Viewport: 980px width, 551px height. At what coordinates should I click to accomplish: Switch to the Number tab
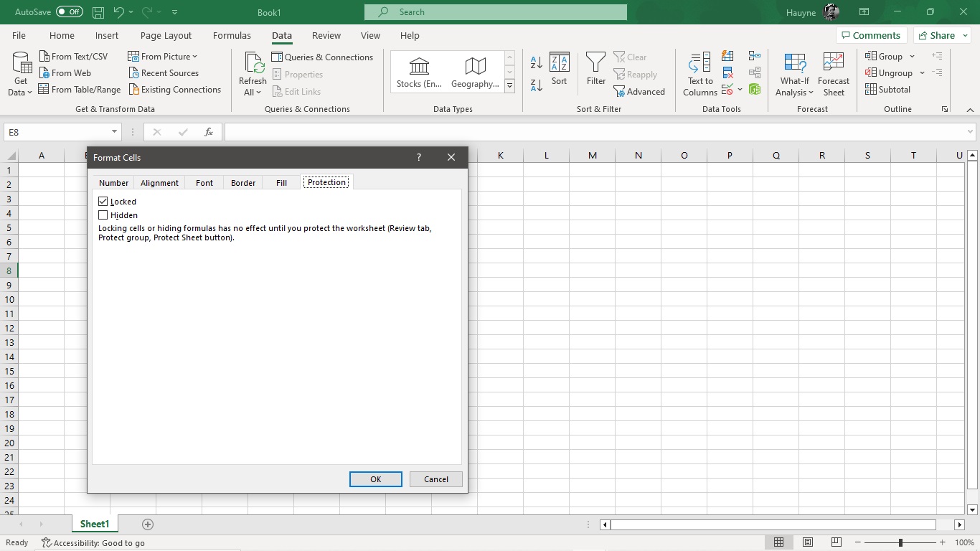click(113, 182)
